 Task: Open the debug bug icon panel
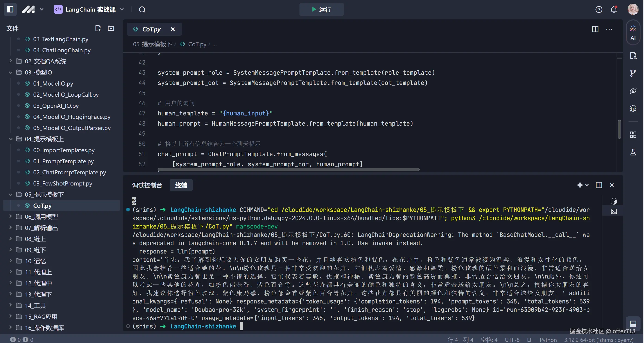(633, 108)
